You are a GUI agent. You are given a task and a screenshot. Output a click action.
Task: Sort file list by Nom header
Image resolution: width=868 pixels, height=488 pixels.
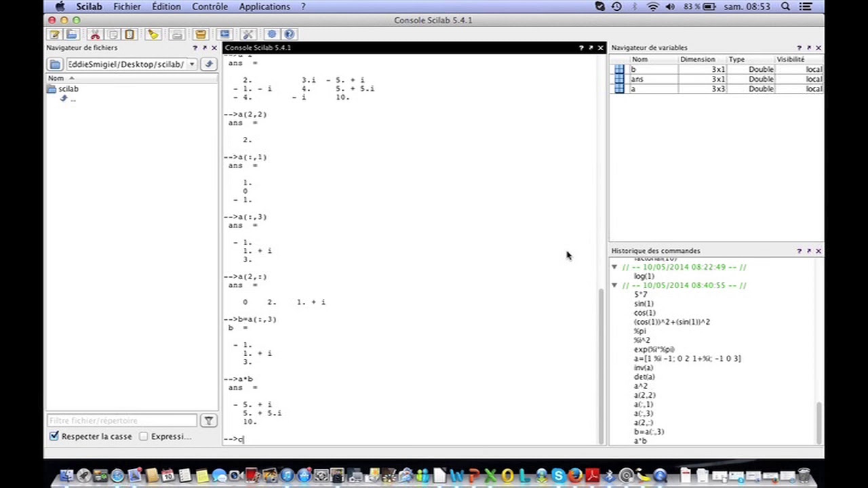click(x=132, y=78)
